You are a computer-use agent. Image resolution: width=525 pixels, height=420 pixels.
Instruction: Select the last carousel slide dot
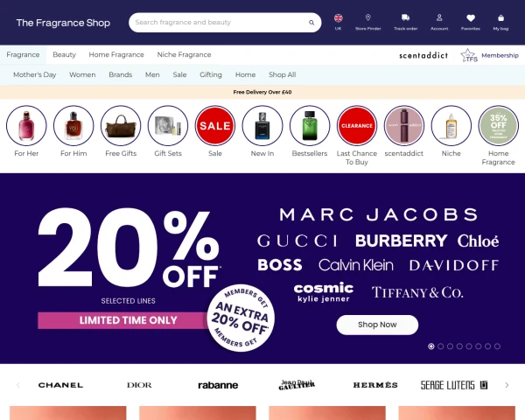pyautogui.click(x=497, y=346)
